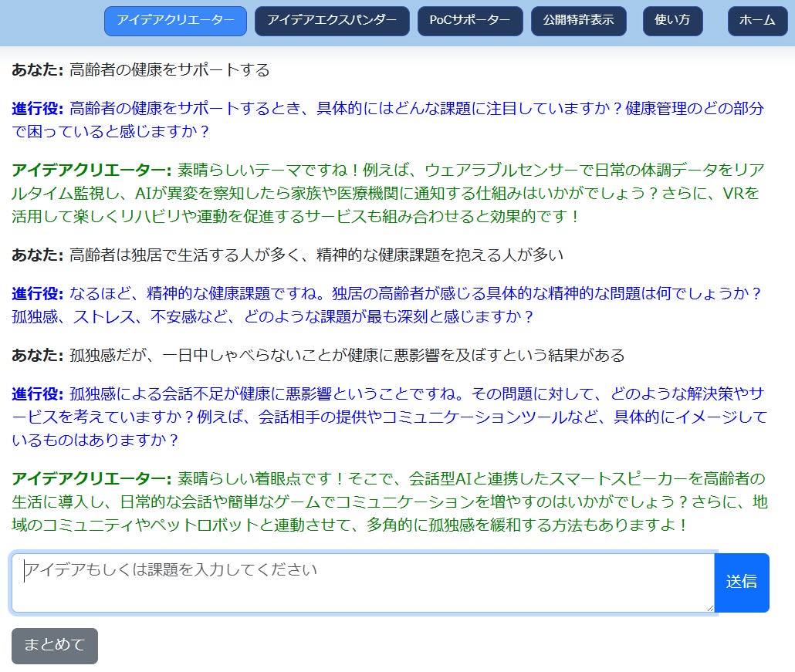This screenshot has height=672, width=795.
Task: Click inside the idea input text field
Action: (x=363, y=583)
